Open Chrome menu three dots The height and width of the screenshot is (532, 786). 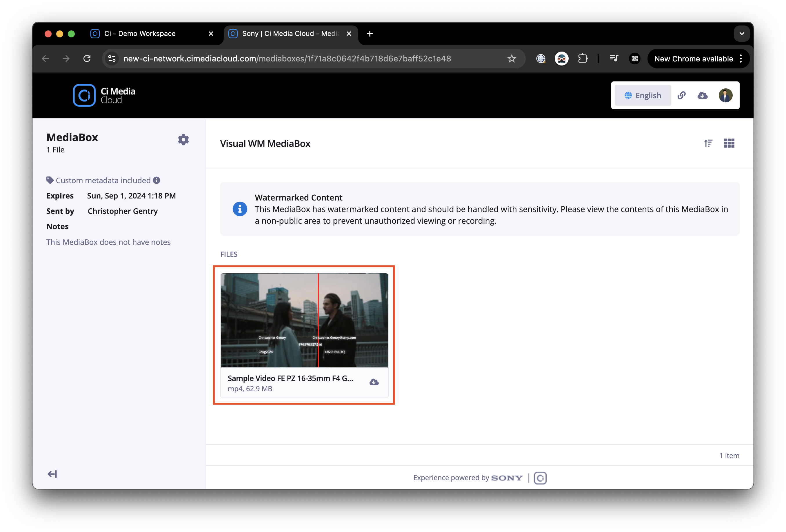pos(741,59)
